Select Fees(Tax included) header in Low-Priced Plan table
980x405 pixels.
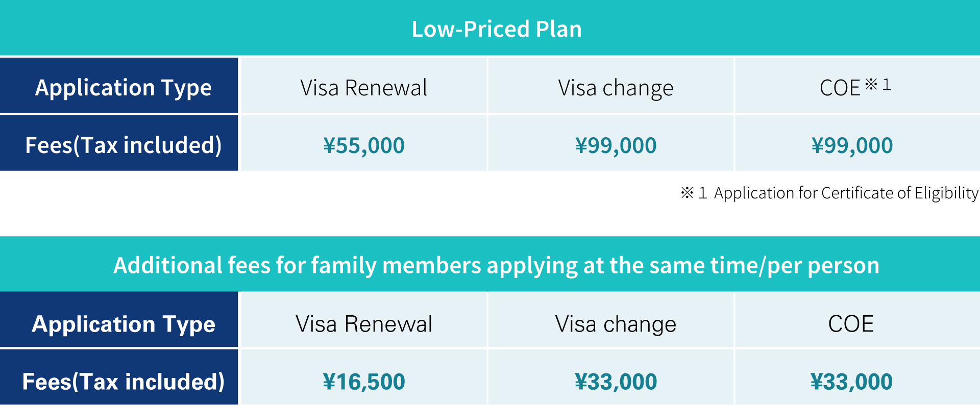[x=123, y=145]
